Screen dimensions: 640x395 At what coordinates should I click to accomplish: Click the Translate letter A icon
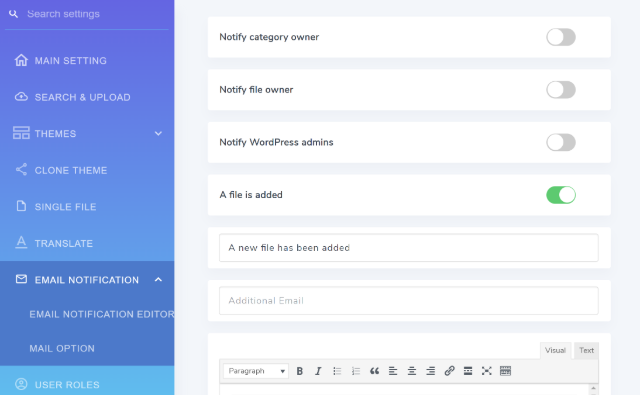tap(21, 242)
